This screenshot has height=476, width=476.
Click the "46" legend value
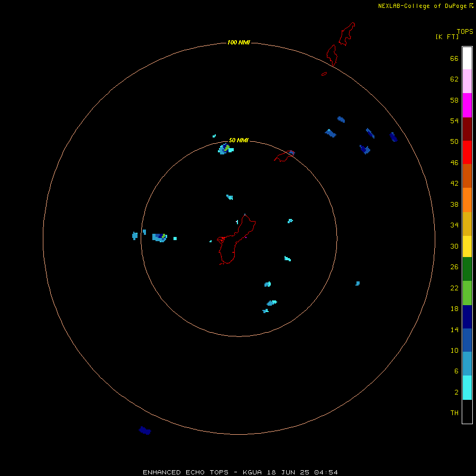click(454, 163)
